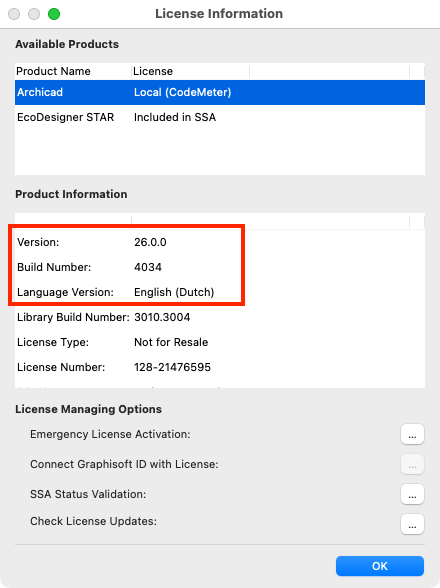Screen dimensions: 440x588
Task: Select the Archicad product row
Action: point(220,92)
